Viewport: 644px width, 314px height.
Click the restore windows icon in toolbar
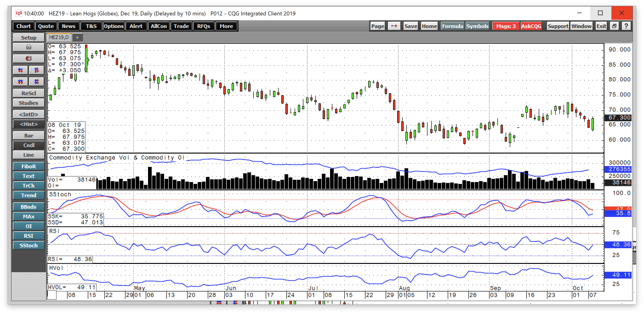614,26
